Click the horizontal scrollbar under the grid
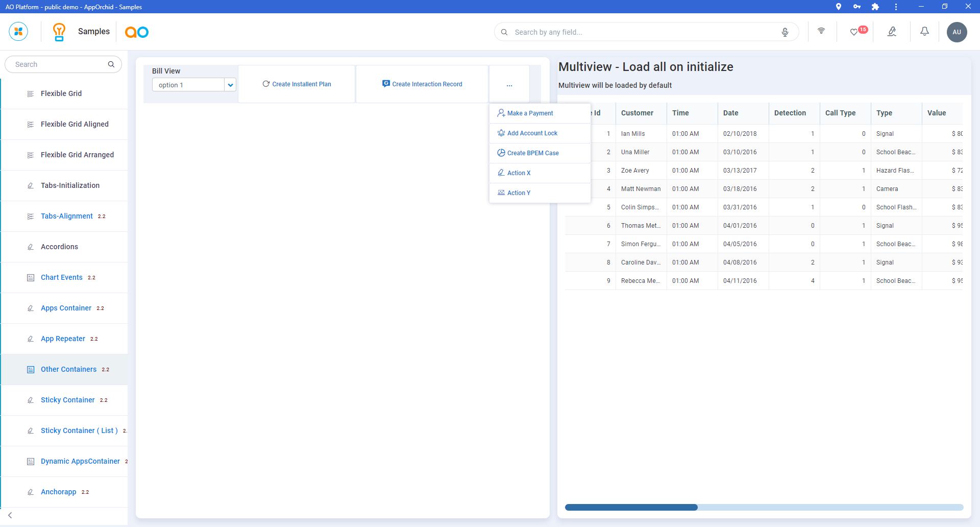Screen dimensions: 980x527 pos(631,507)
